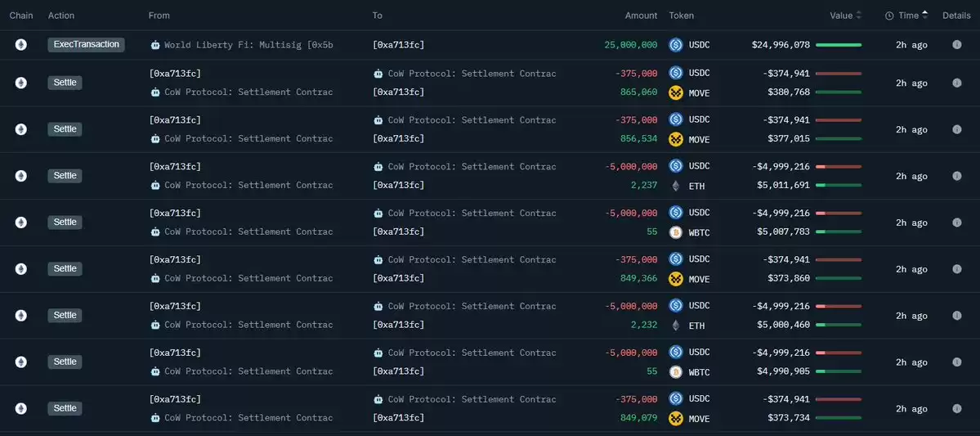Click the MOVE token icon beside 865,060
This screenshot has height=436, width=980.
tap(676, 92)
